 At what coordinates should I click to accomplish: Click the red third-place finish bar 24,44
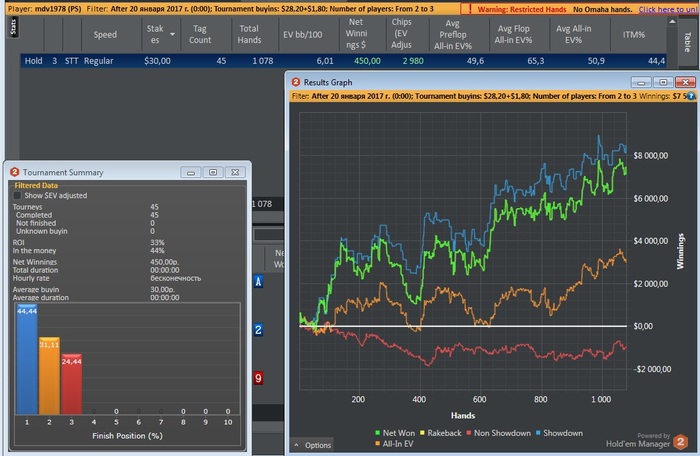(71, 384)
